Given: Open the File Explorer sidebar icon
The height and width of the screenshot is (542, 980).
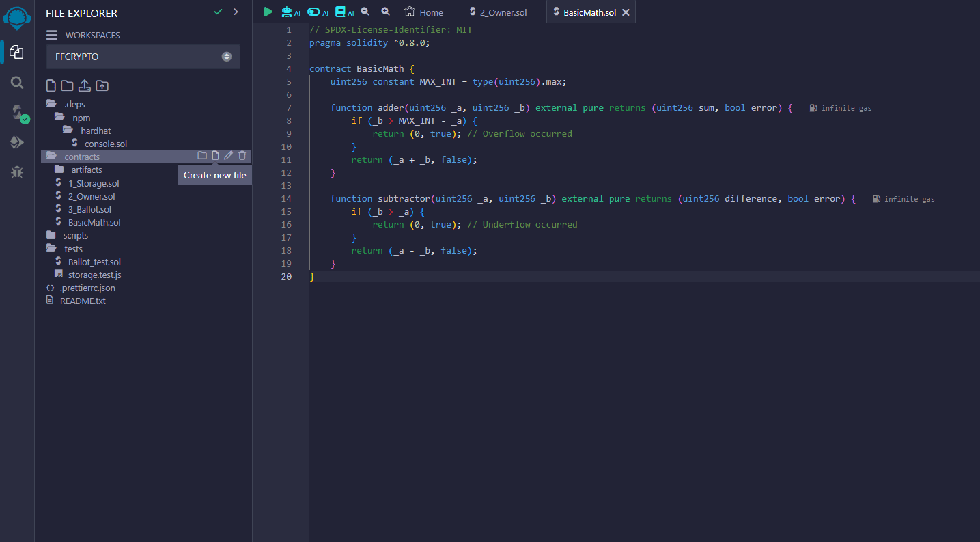Looking at the screenshot, I should click(17, 52).
